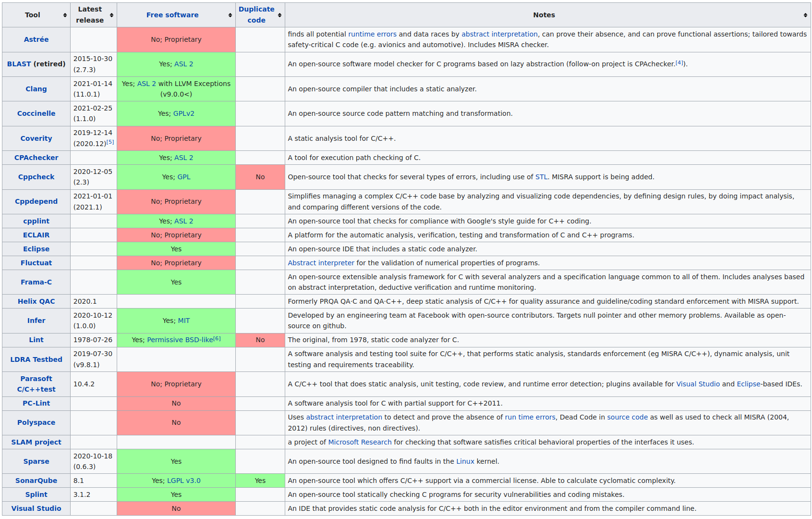Open ASL 2 license link in CPAchecker row

coord(183,158)
